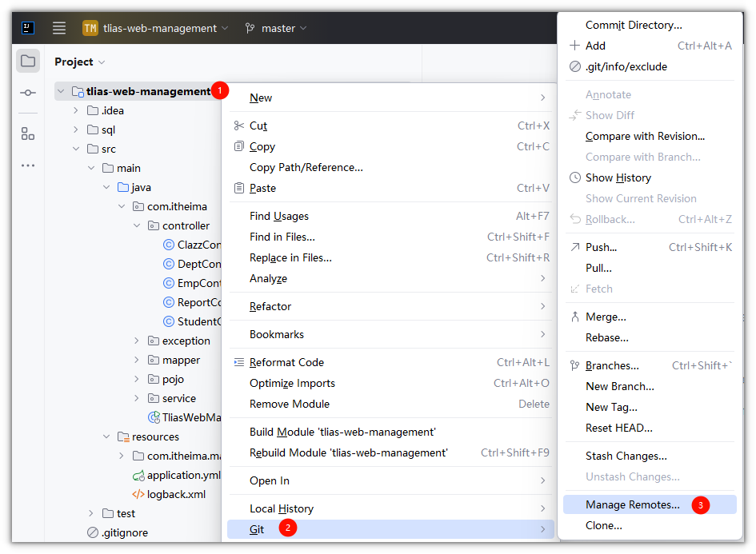Viewport: 756px width, 554px height.
Task: Click the plus icon beside Add
Action: tap(574, 46)
